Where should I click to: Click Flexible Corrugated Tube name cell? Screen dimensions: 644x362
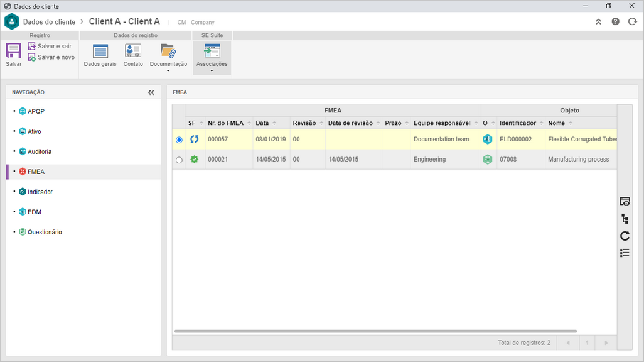pyautogui.click(x=582, y=139)
